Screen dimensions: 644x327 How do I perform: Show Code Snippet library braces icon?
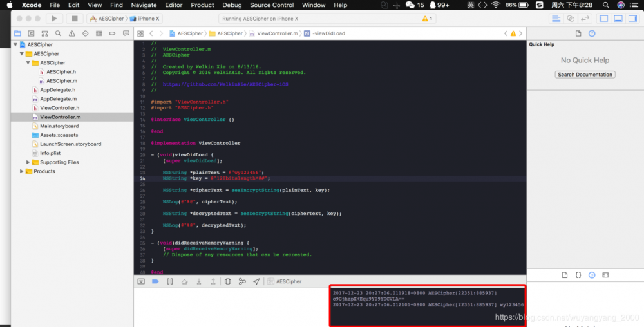(578, 276)
